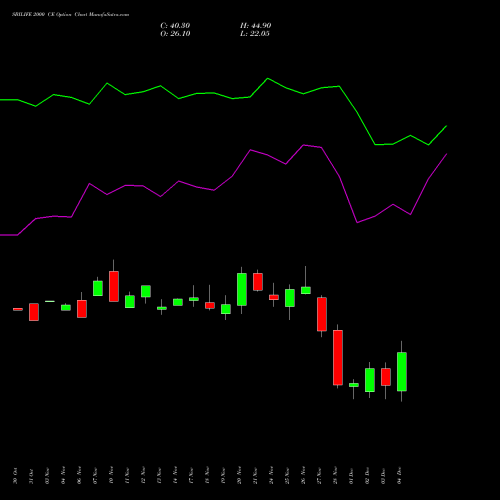Select the red candle above 06 Nov
This screenshot has height=500, width=500.
tap(82, 309)
